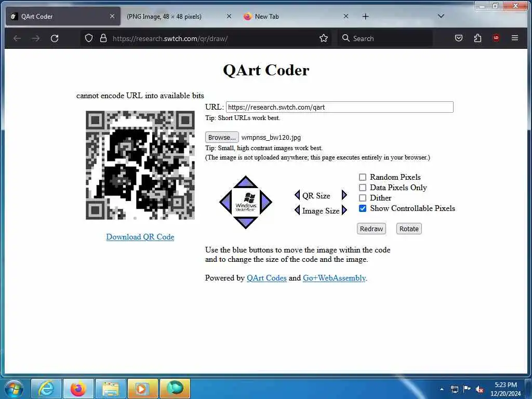Uncheck Show Controllable Pixels

tap(362, 208)
